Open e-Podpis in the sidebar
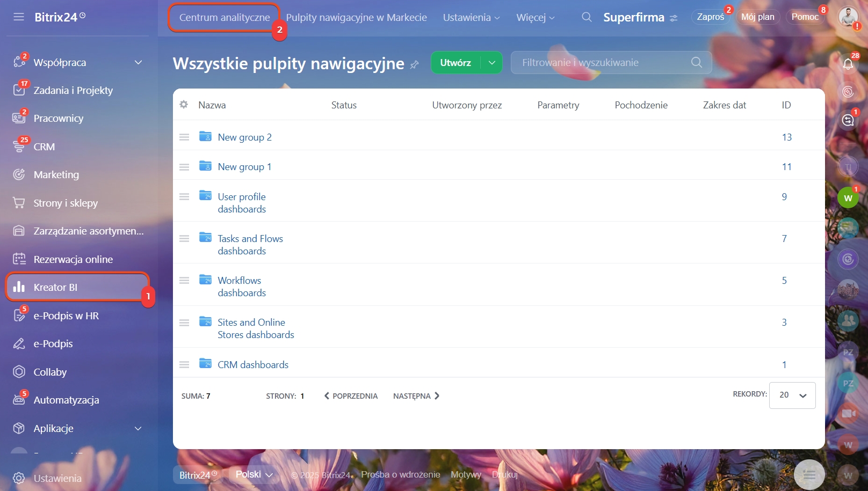The height and width of the screenshot is (491, 868). click(x=53, y=343)
